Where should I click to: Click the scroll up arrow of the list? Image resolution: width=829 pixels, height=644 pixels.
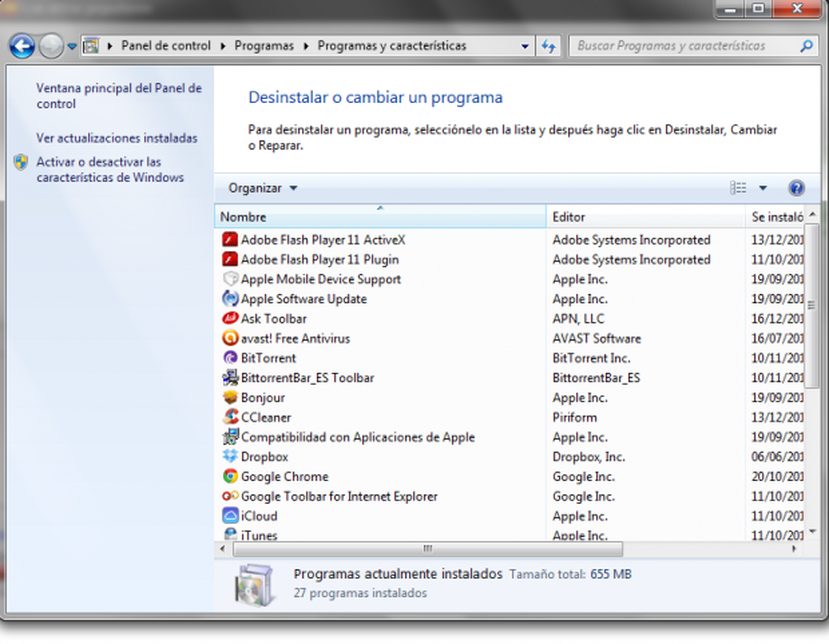click(812, 214)
